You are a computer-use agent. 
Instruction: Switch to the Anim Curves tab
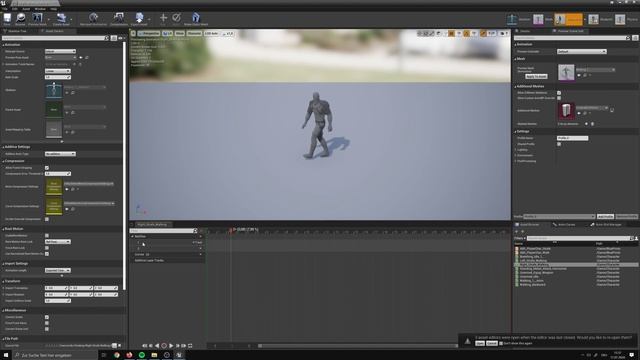pyautogui.click(x=567, y=225)
